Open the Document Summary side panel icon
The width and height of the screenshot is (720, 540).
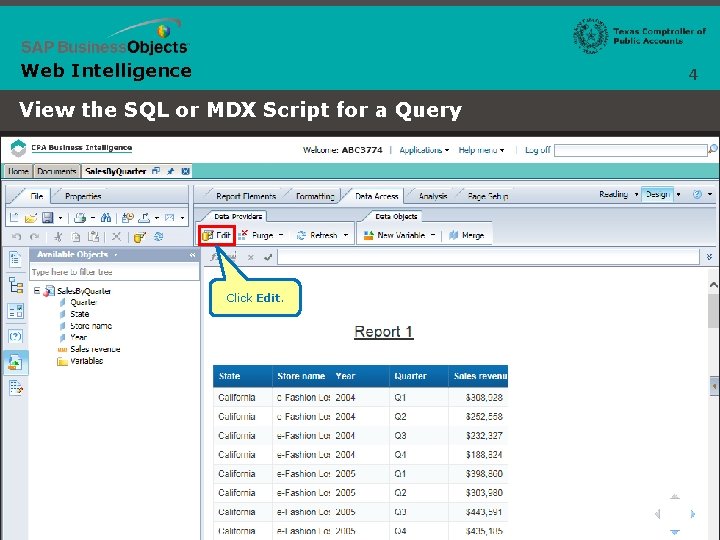(x=15, y=259)
